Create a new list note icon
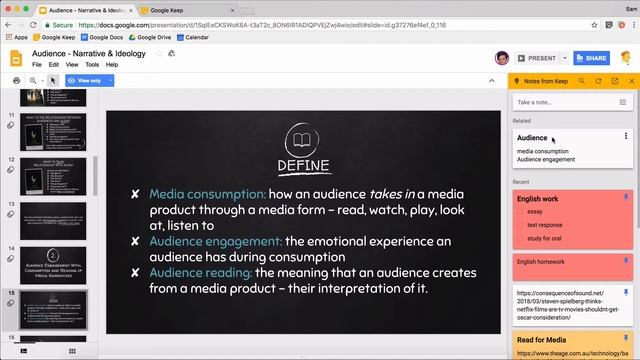This screenshot has height=360, width=640. [622, 102]
